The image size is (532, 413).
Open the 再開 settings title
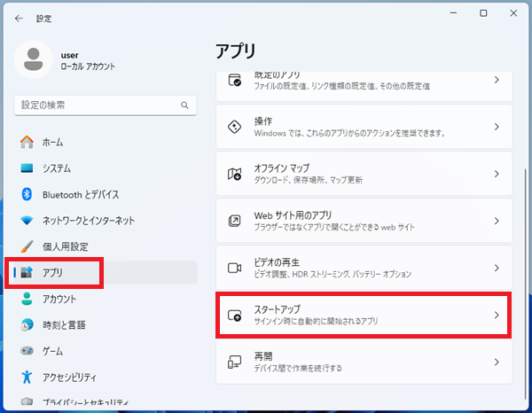pos(263,356)
